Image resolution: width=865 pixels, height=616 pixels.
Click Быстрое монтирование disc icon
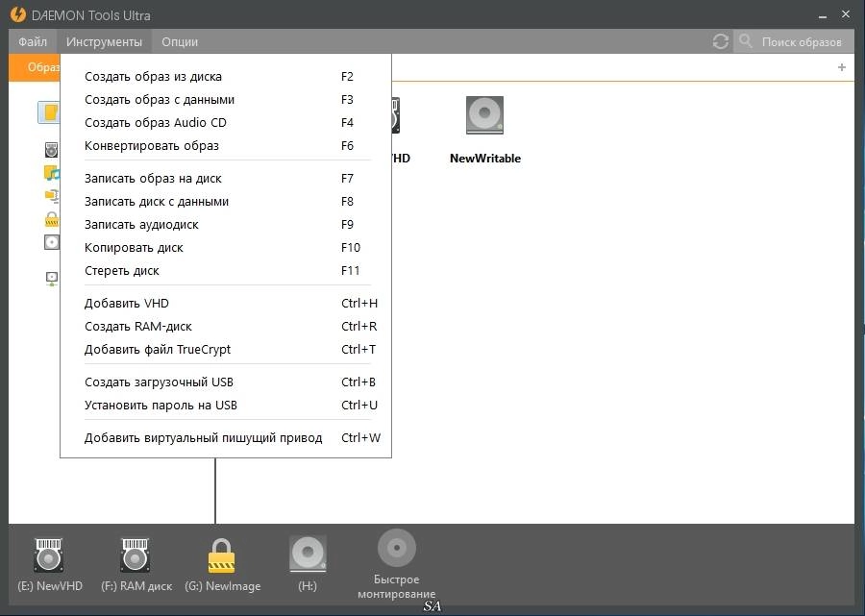pos(397,548)
